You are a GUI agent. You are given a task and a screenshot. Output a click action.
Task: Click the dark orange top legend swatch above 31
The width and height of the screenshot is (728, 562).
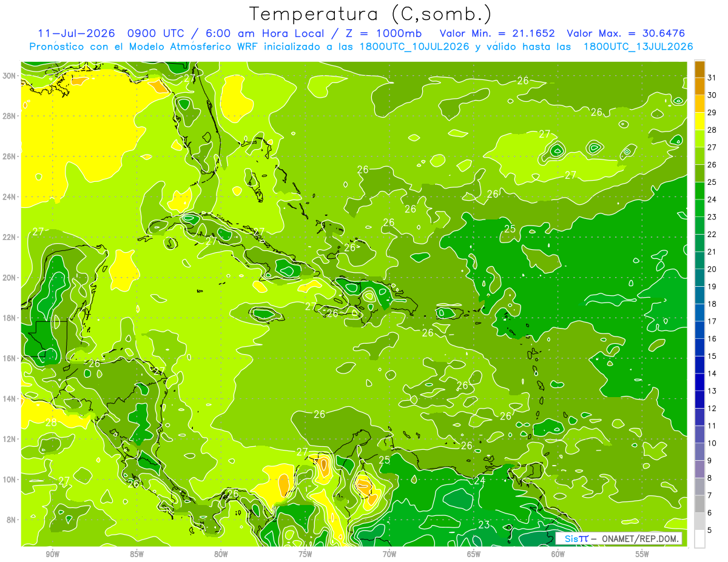(699, 69)
